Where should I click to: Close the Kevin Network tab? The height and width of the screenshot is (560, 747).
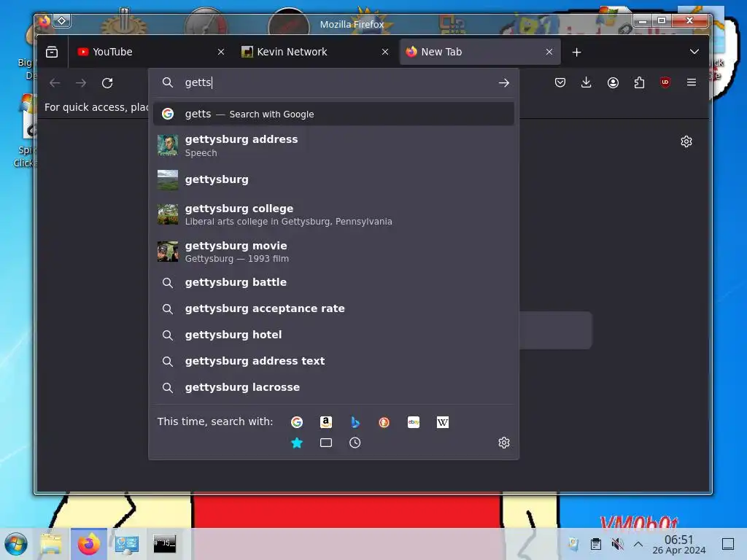coord(385,52)
